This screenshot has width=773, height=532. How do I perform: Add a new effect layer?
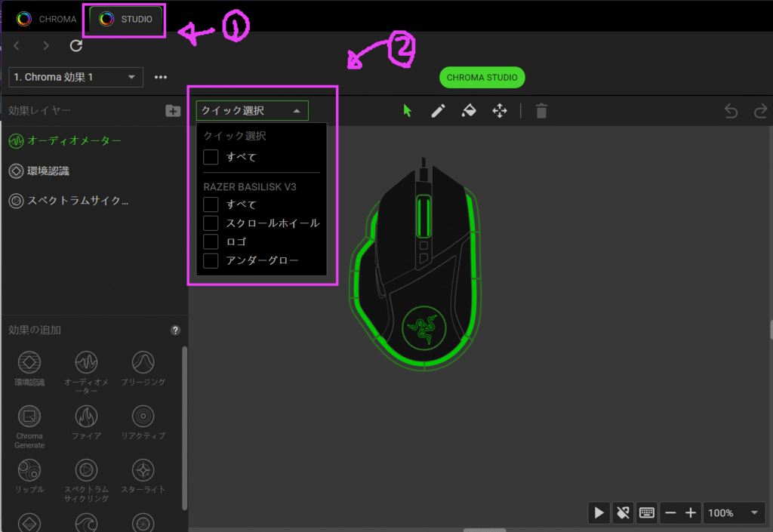(x=173, y=111)
